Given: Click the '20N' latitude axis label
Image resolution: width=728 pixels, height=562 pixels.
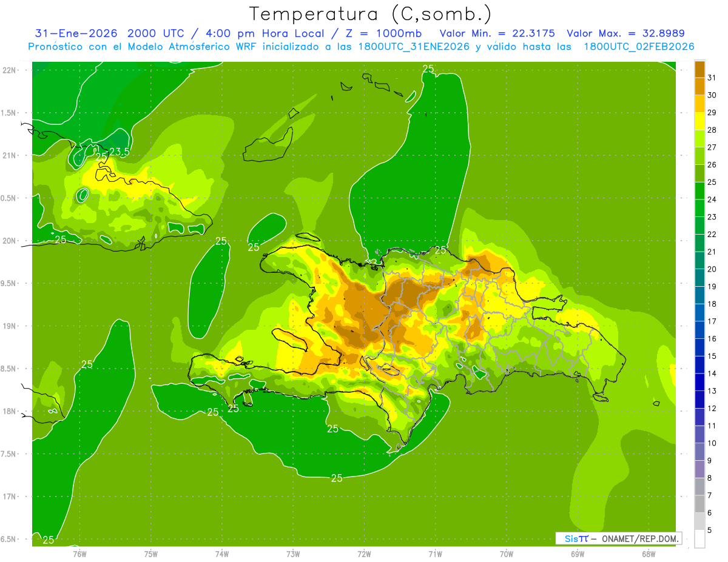Looking at the screenshot, I should [9, 241].
